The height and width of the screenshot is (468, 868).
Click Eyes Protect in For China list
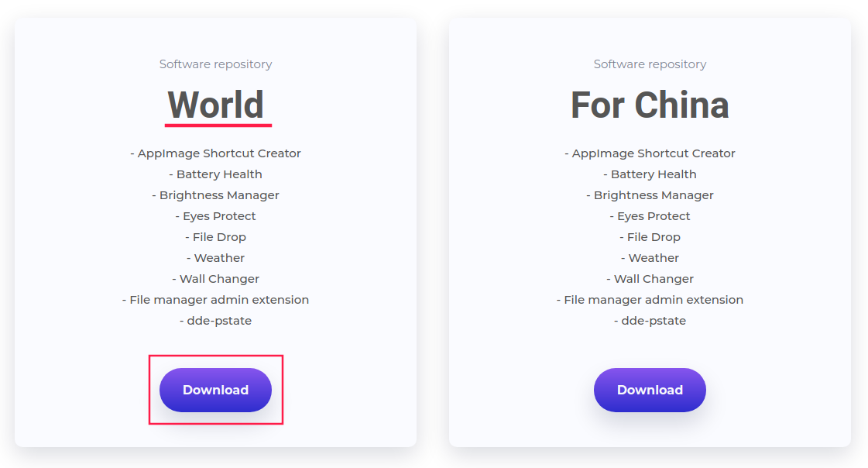click(x=650, y=216)
